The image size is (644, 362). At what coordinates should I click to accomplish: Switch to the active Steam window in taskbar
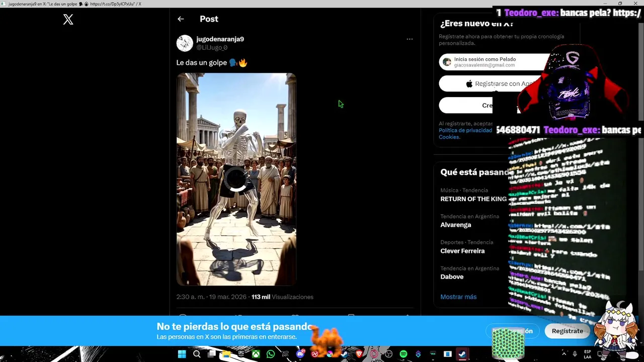(x=462, y=354)
